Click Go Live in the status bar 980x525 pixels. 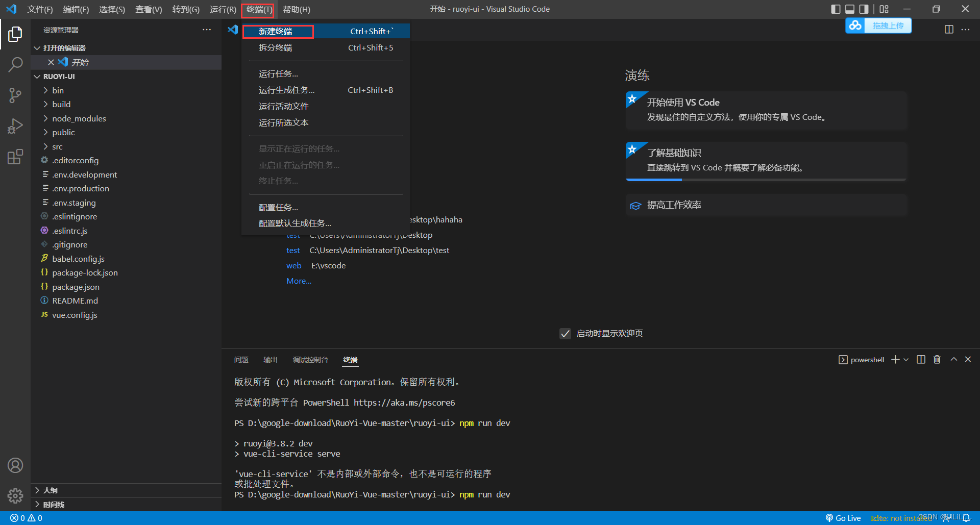[843, 518]
